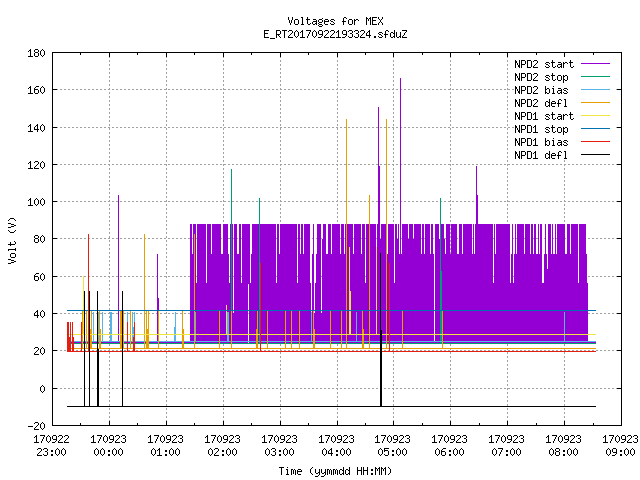640x480 pixels.
Task: Click the 100 y-axis tick label
Action: coord(36,202)
